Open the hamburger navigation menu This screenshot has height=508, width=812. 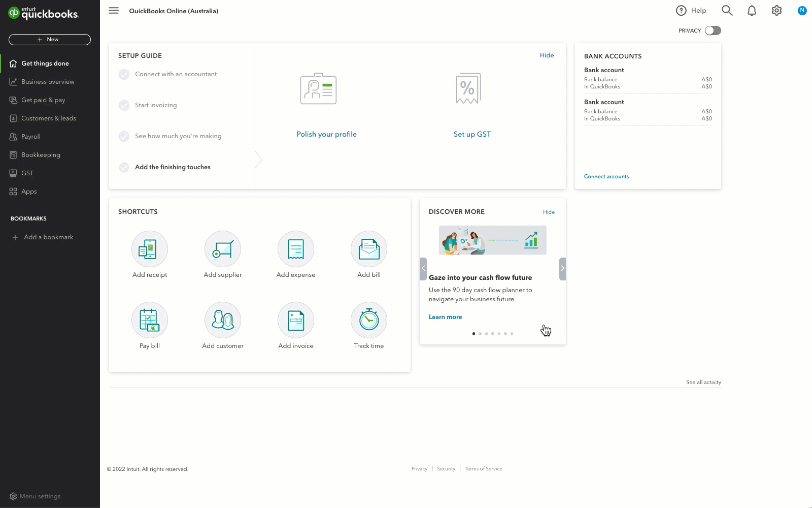(x=114, y=11)
